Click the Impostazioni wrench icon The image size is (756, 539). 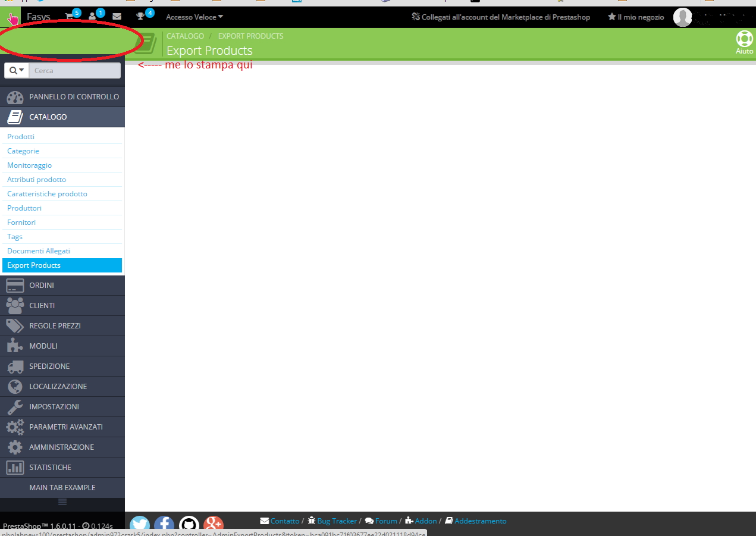pos(15,407)
